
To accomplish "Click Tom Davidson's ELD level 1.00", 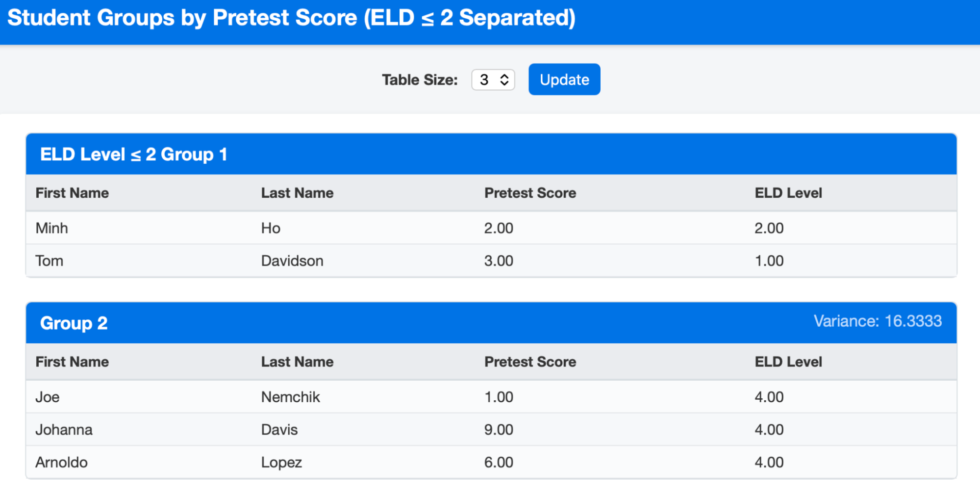I will click(x=769, y=261).
